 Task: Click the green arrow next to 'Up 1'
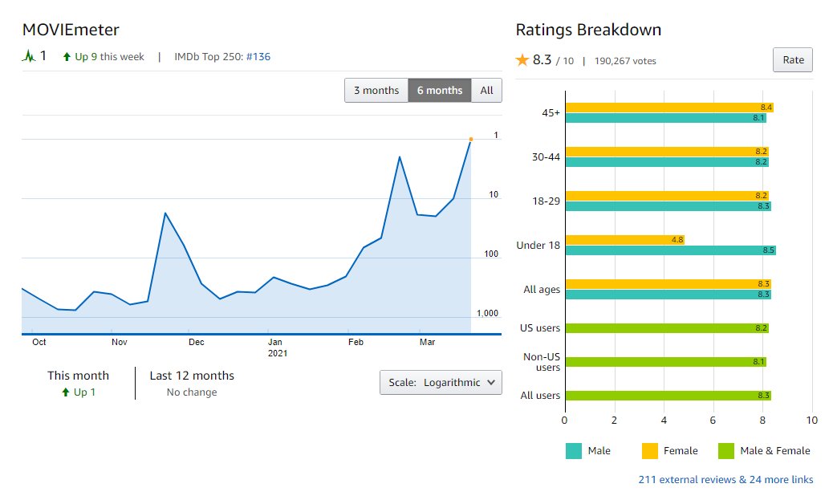pos(65,392)
